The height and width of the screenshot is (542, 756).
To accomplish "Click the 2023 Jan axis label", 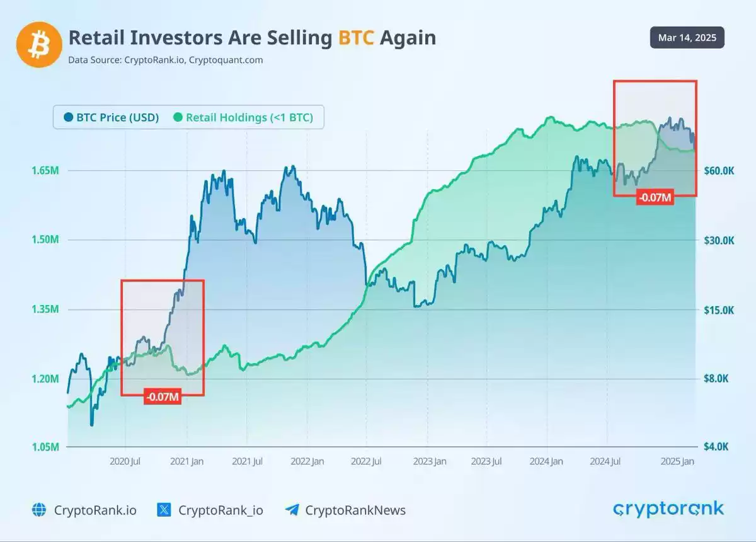I will (x=430, y=461).
